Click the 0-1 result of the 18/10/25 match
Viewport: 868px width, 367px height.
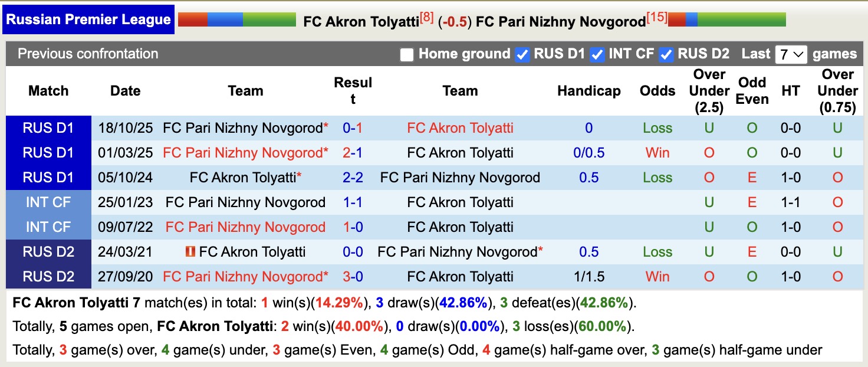pos(353,128)
